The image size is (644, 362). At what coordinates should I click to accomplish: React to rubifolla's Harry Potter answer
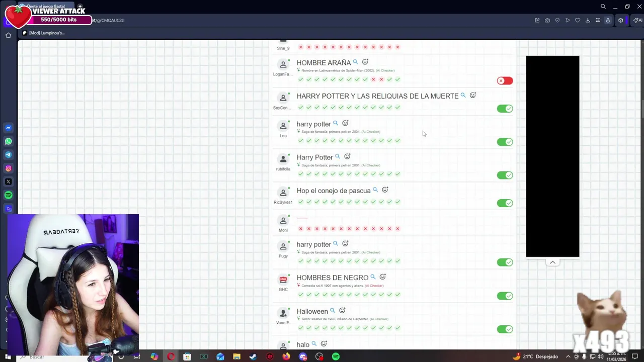coord(347,156)
